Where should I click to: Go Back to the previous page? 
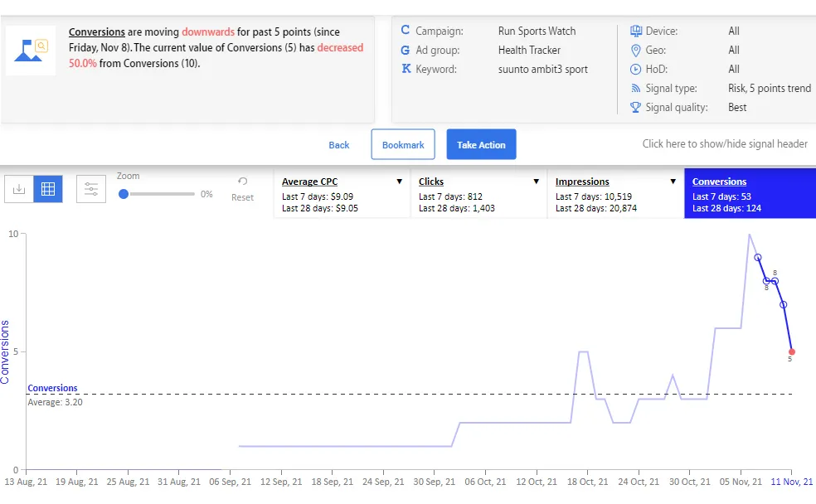tap(339, 145)
